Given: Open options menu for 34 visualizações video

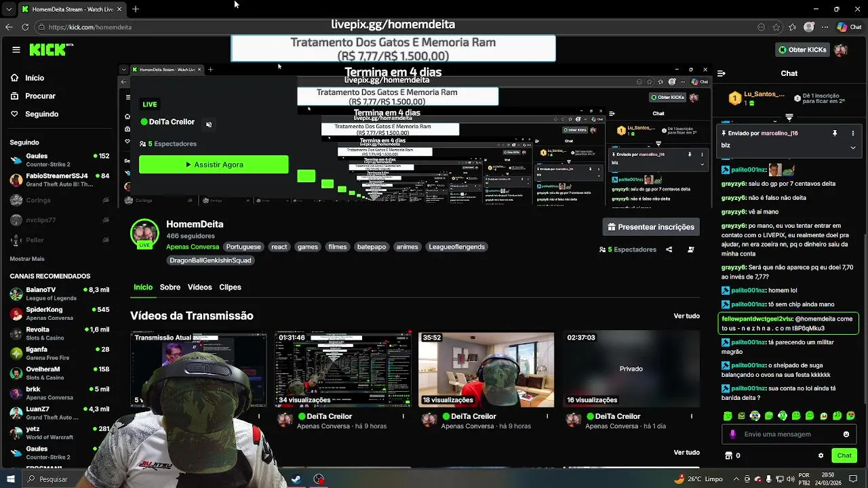Looking at the screenshot, I should (x=403, y=417).
